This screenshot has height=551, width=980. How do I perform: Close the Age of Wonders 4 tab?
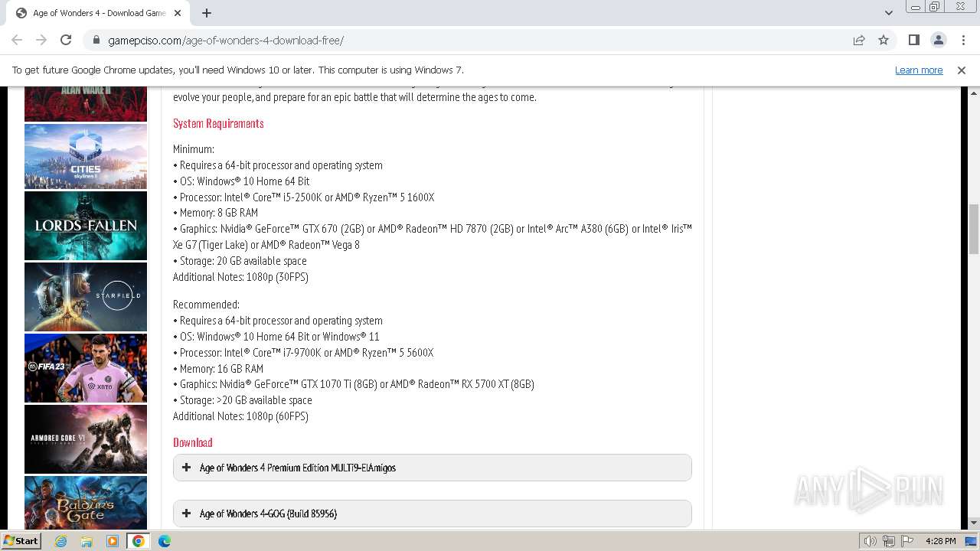tap(178, 13)
